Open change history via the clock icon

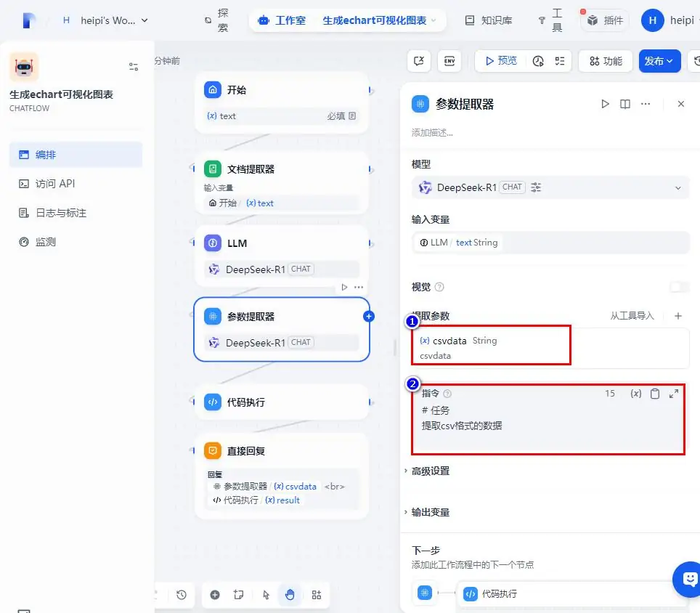coord(181,595)
